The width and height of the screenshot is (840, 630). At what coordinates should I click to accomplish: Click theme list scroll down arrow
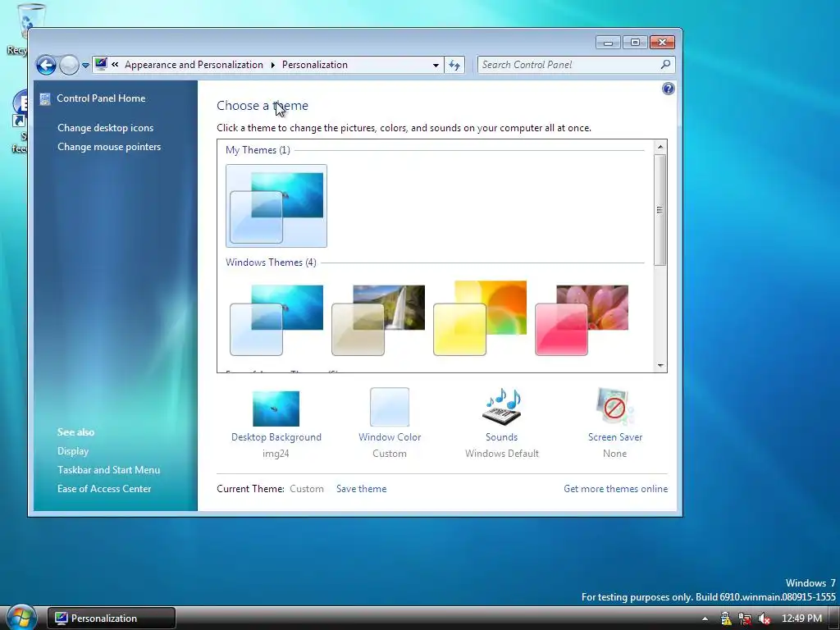pos(660,366)
